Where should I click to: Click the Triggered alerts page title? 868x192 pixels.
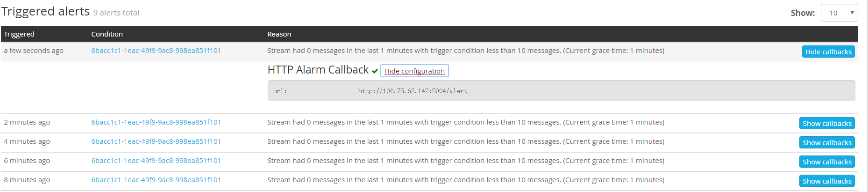[45, 11]
